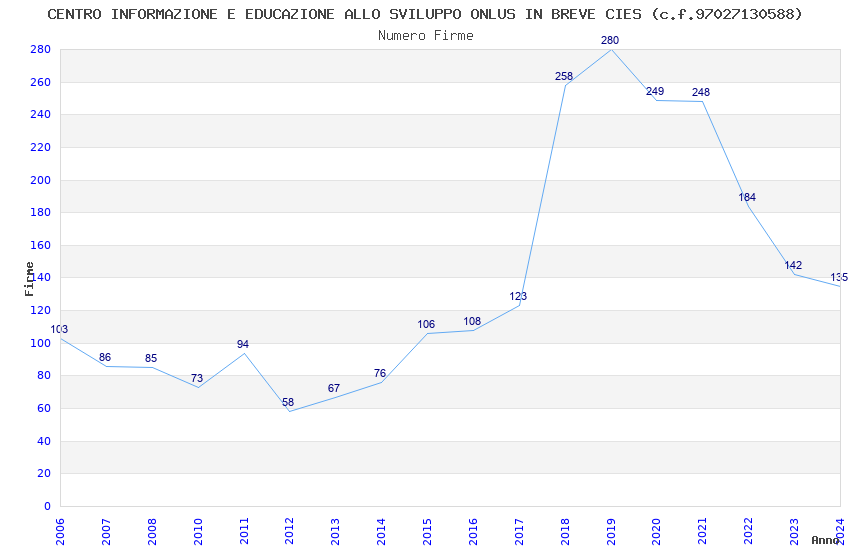850x550 pixels.
Task: Select the 94 data point label
Action: pos(243,344)
